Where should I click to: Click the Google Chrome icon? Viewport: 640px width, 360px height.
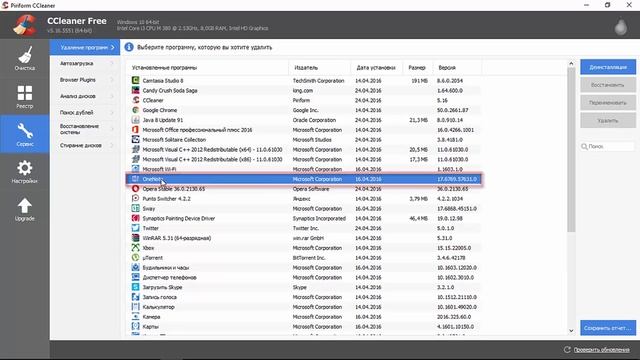pos(136,110)
